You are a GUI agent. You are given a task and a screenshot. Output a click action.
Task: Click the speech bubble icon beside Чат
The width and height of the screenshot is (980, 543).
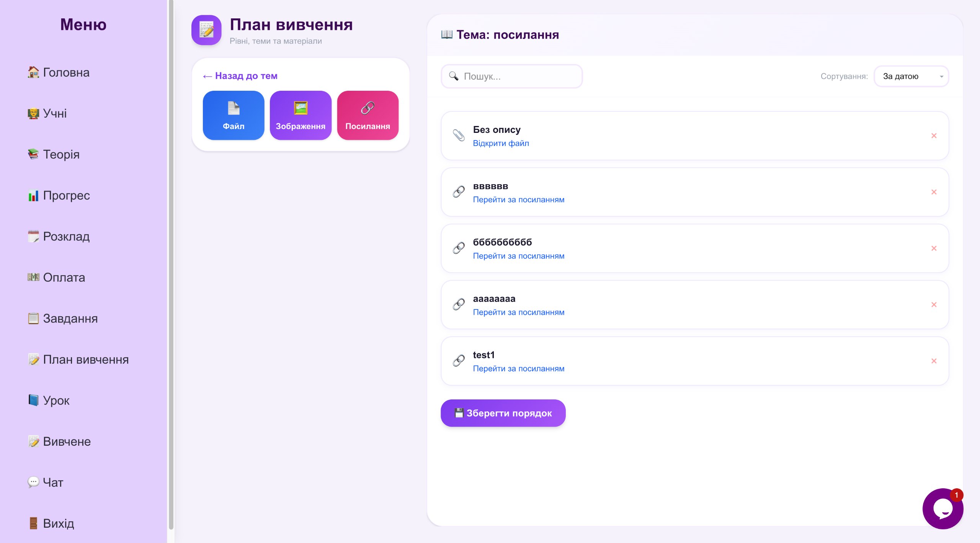coord(33,482)
